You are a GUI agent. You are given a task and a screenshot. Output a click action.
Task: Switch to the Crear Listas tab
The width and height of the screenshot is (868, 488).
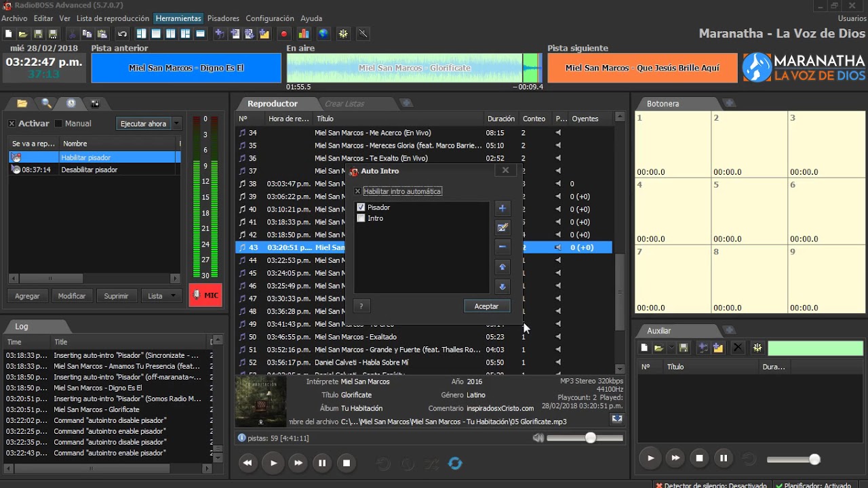pos(344,104)
